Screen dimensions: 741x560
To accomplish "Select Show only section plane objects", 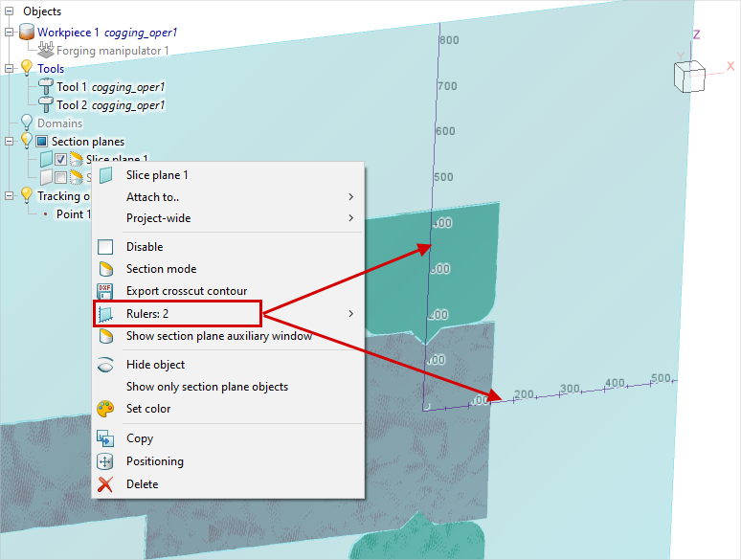I will click(207, 387).
